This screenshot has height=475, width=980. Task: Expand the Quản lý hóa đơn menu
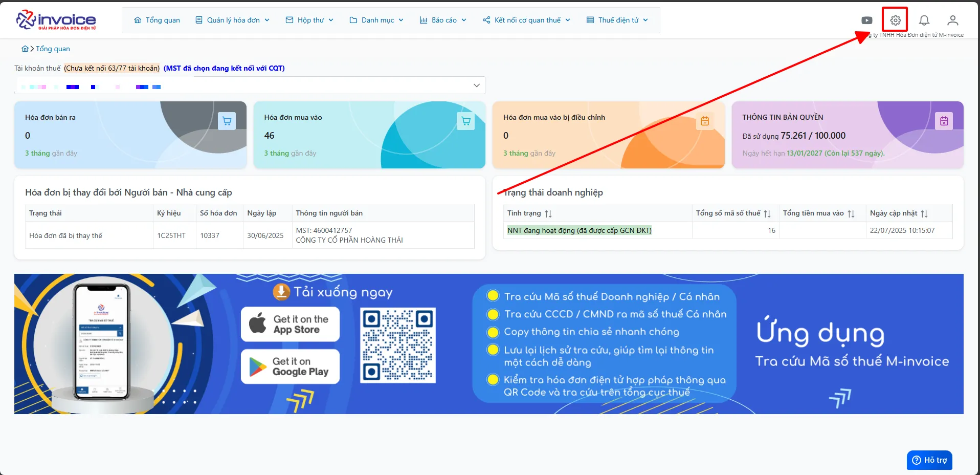[232, 20]
